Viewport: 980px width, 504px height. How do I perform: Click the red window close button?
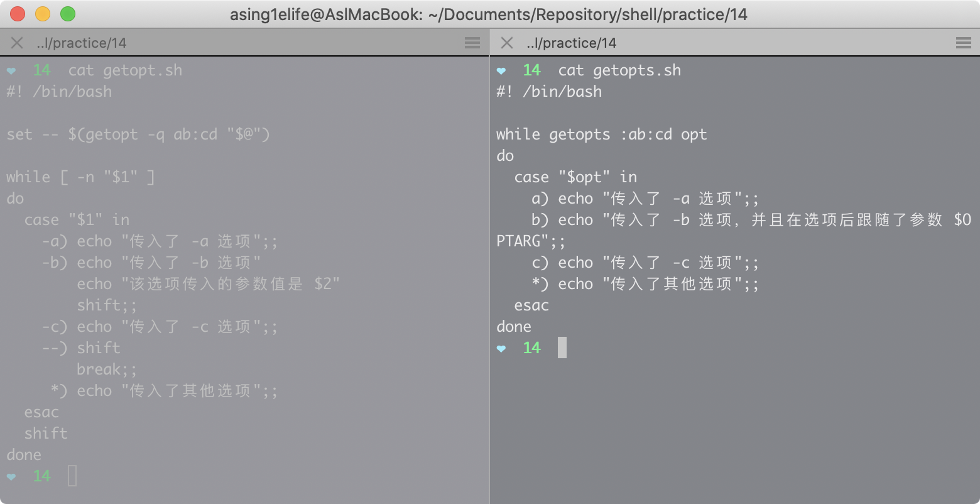pos(18,14)
